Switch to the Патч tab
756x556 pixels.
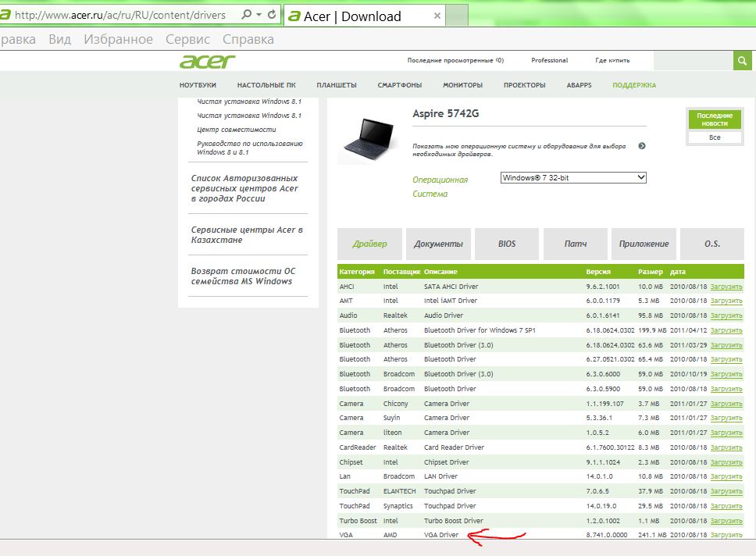pos(575,244)
